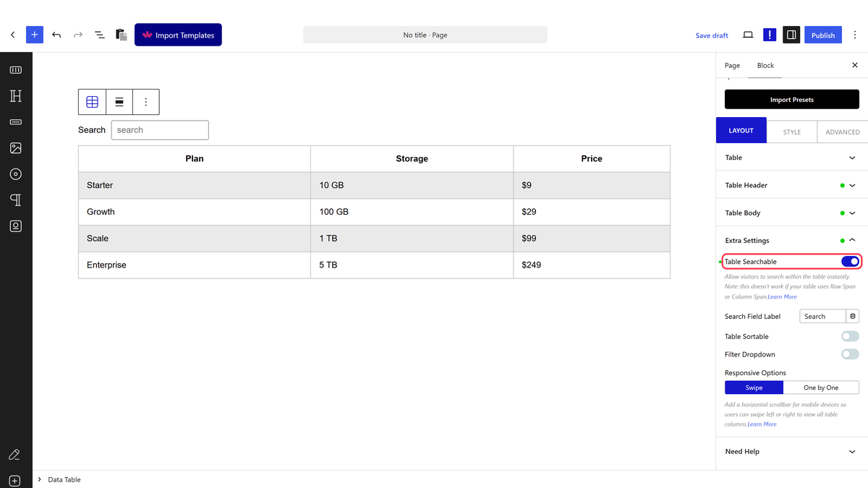Click the Price column header
This screenshot has height=488, width=868.
tap(592, 159)
